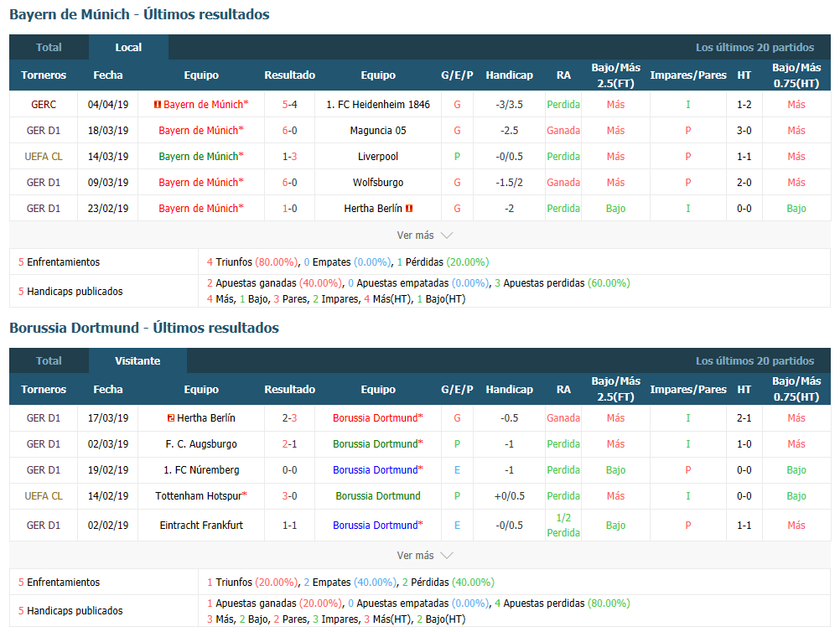Click UEFA CL tournament on 14/02/19
Viewport: 840px width, 632px height.
click(44, 496)
